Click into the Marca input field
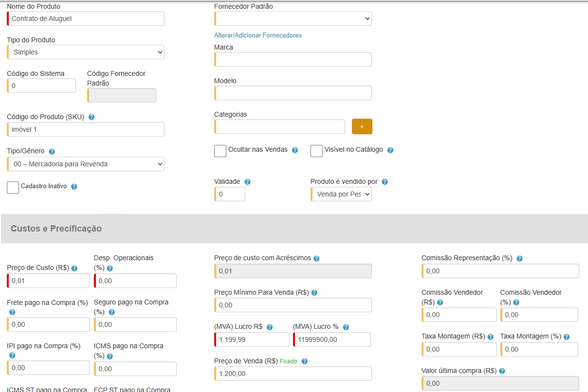The image size is (588, 392). [x=293, y=59]
